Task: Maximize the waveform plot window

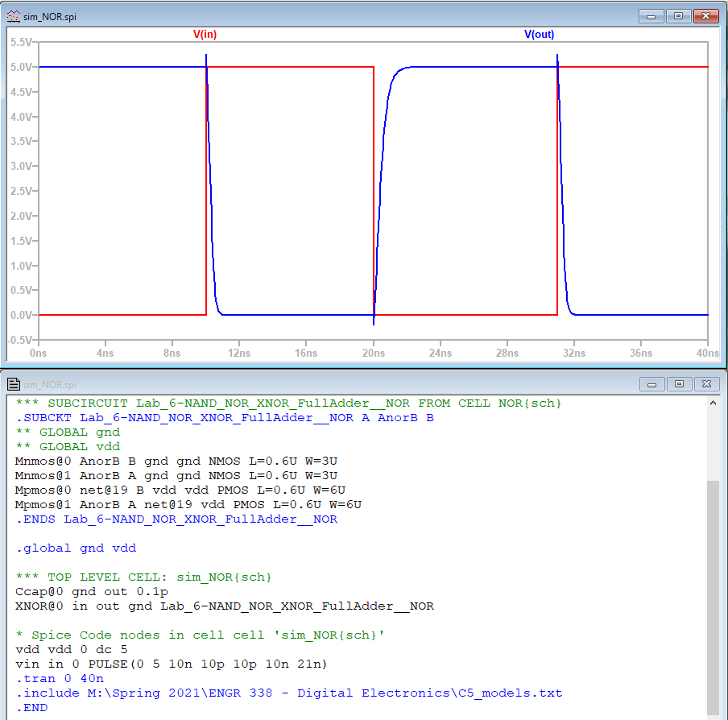Action: (678, 15)
